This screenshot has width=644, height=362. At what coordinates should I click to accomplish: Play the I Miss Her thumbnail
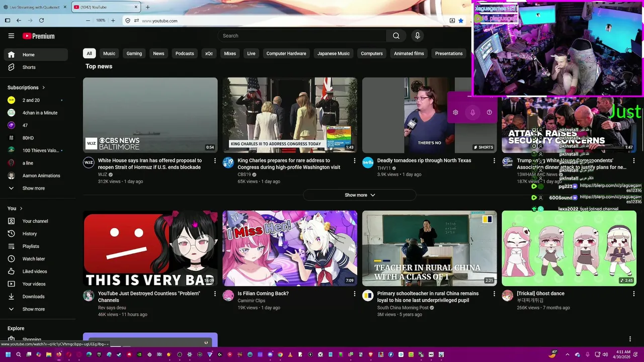pos(290,248)
